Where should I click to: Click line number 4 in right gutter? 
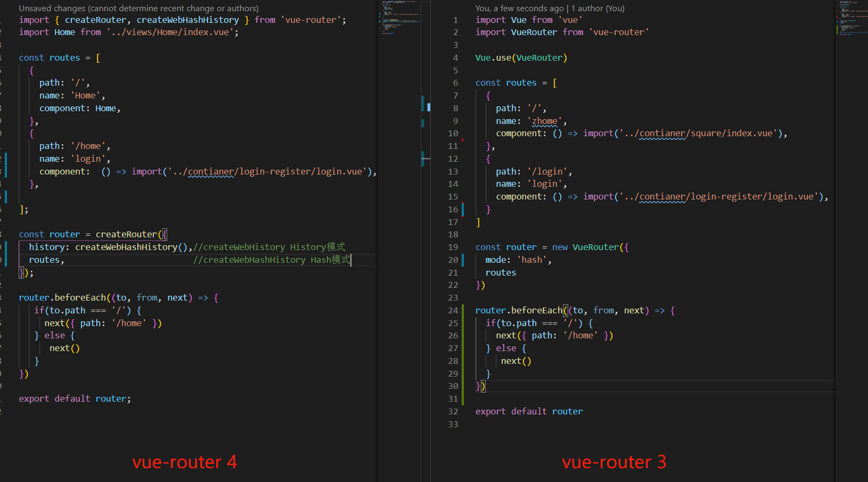tap(455, 58)
